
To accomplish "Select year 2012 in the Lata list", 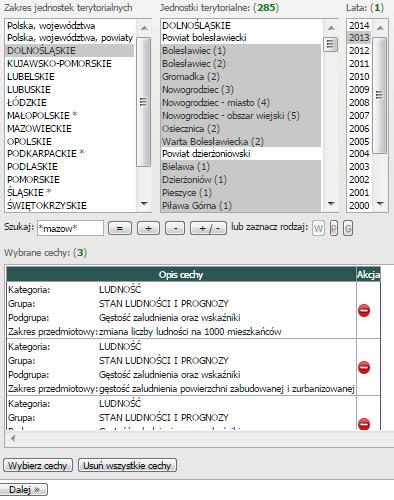I will (359, 51).
